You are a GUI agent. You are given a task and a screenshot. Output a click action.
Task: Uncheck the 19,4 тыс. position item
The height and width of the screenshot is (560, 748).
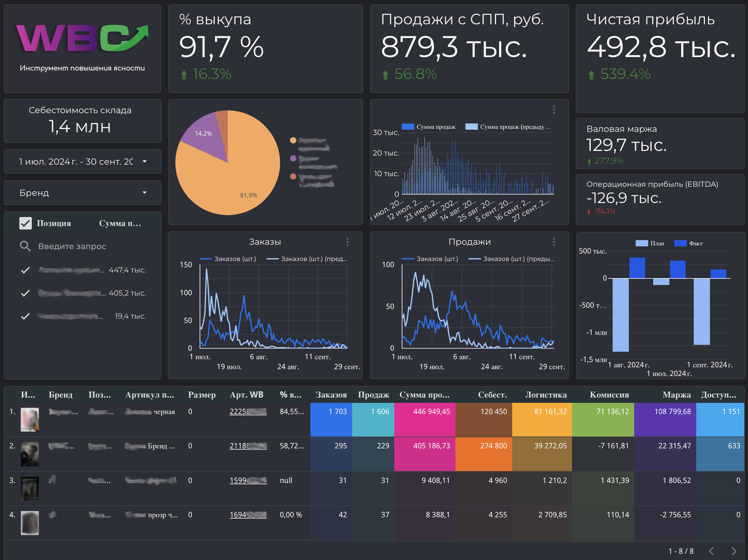click(x=25, y=317)
